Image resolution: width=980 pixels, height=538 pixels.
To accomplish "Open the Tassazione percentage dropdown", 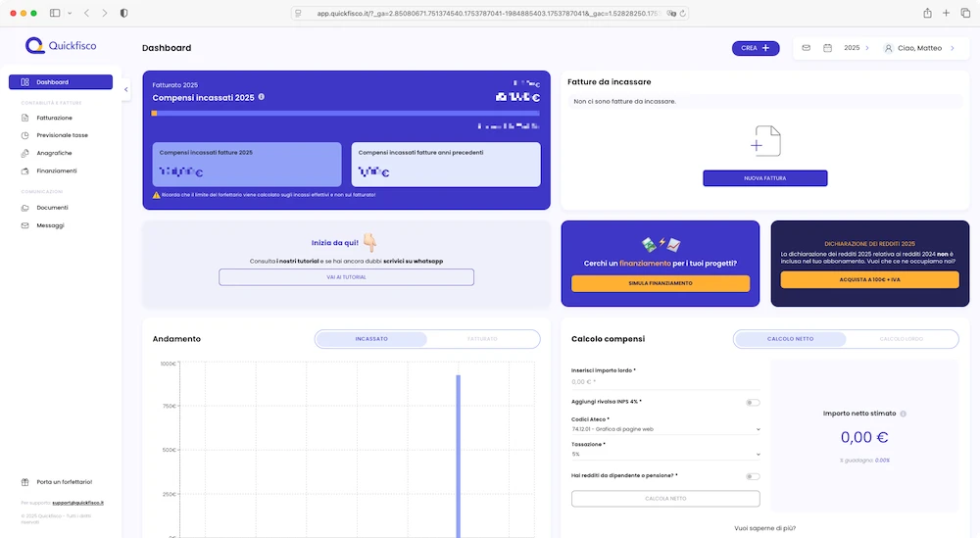I will pyautogui.click(x=665, y=455).
